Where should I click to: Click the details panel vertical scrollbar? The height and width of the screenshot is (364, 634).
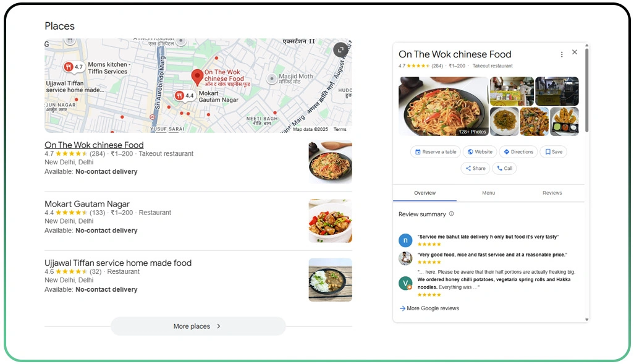[586, 93]
